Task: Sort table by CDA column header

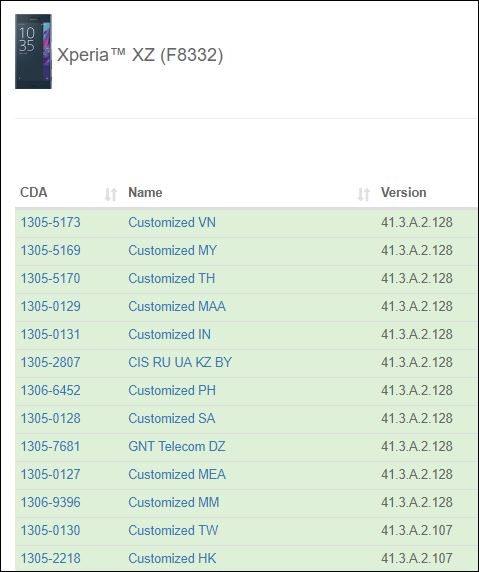Action: [34, 193]
